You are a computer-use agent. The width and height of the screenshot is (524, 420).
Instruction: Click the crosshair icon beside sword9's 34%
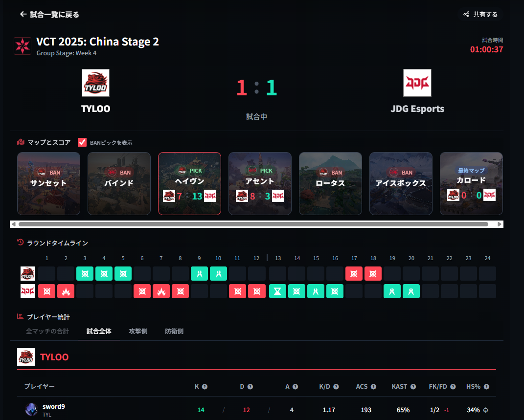(486, 410)
